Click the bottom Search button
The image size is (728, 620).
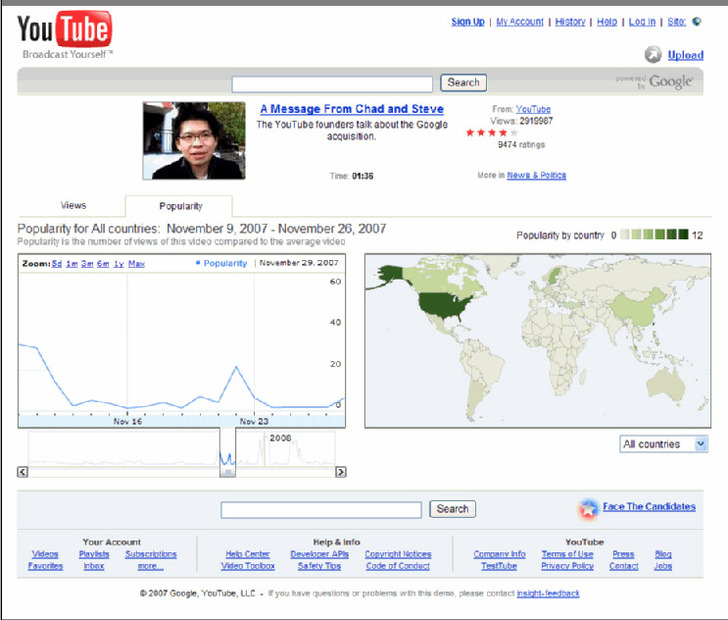click(452, 509)
